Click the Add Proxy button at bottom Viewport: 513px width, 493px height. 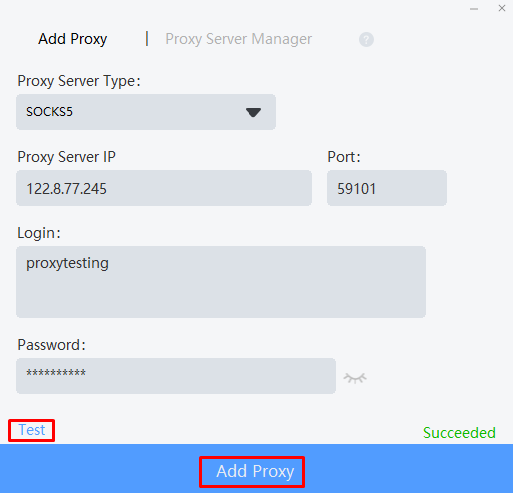pos(255,471)
